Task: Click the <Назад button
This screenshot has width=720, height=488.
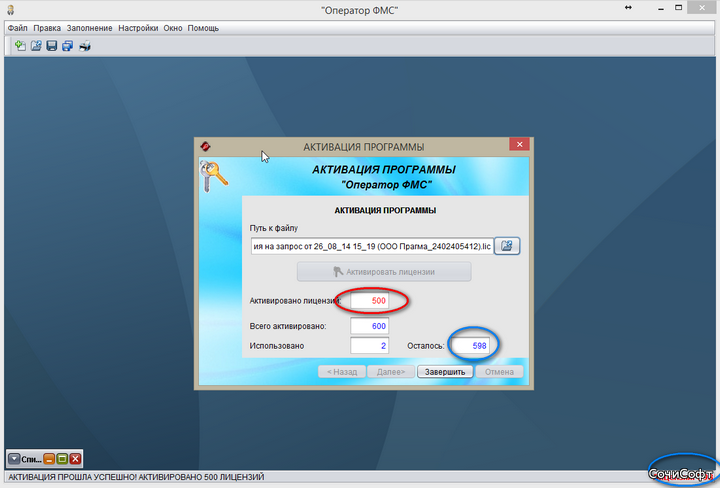Action: 342,371
